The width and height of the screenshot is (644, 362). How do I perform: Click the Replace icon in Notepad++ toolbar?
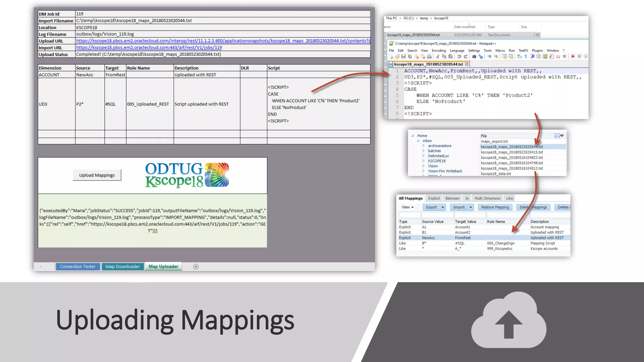[x=481, y=57]
